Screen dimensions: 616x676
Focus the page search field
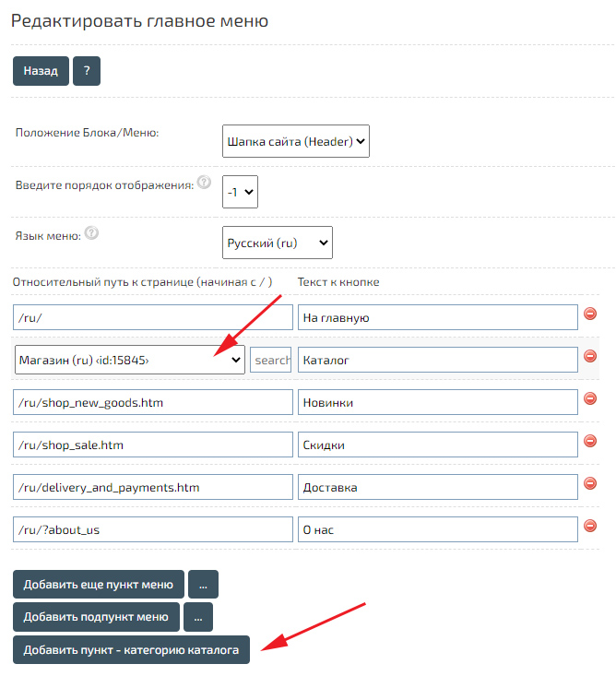271,360
